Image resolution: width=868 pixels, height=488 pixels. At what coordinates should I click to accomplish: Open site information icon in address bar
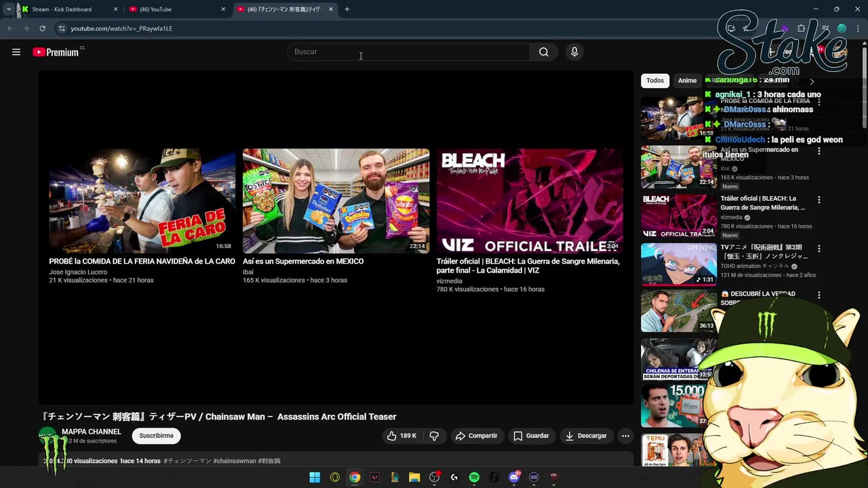tap(62, 28)
